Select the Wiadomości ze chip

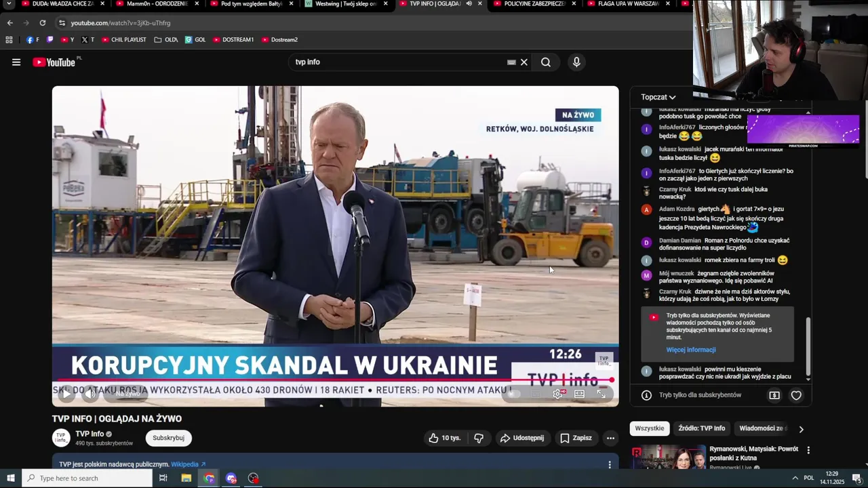point(762,428)
